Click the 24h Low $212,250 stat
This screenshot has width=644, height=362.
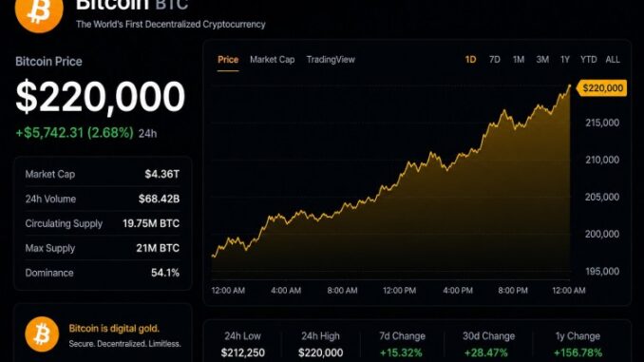243,344
